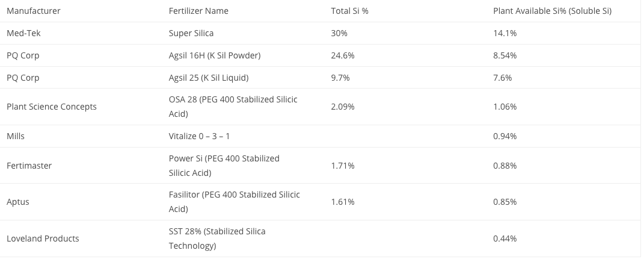The height and width of the screenshot is (259, 644).
Task: Click the Fasilitor fertilizer name cell
Action: 234,202
